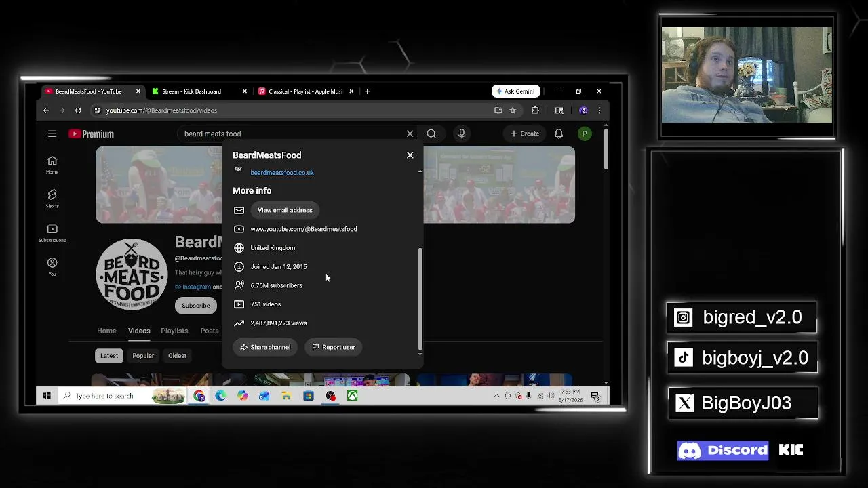Open the YouTube Create menu
The width and height of the screenshot is (868, 488).
pos(525,134)
